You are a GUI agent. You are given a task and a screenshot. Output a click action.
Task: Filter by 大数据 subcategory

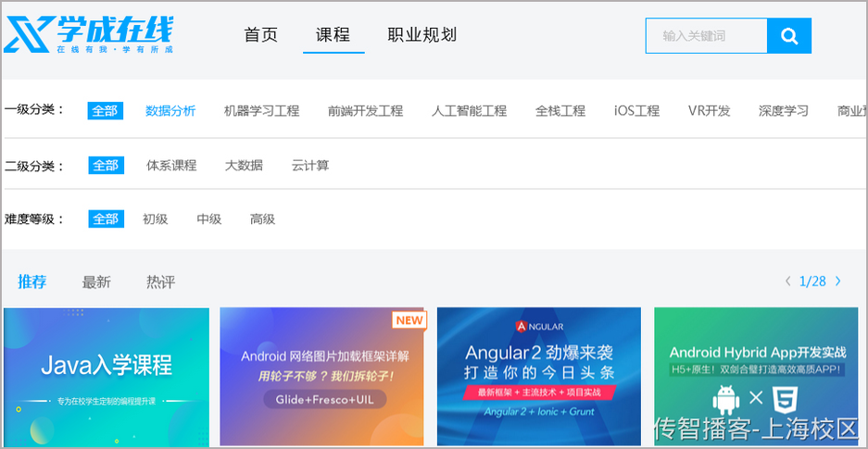click(x=245, y=166)
